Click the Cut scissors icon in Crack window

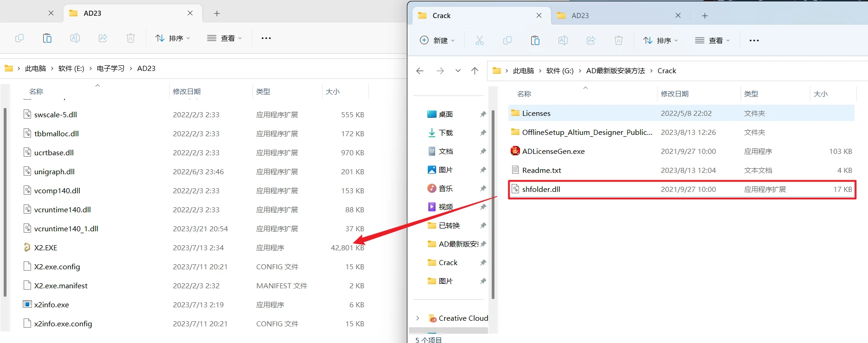coord(479,40)
